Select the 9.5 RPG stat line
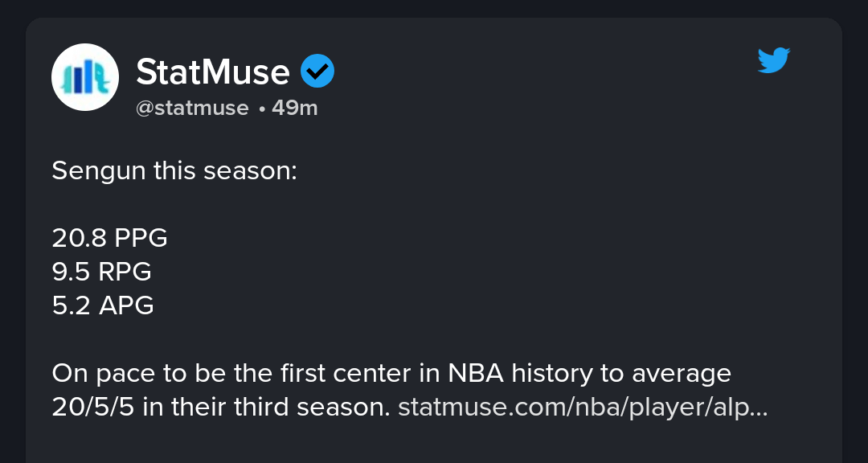Screen dimensions: 868x463 coord(102,272)
